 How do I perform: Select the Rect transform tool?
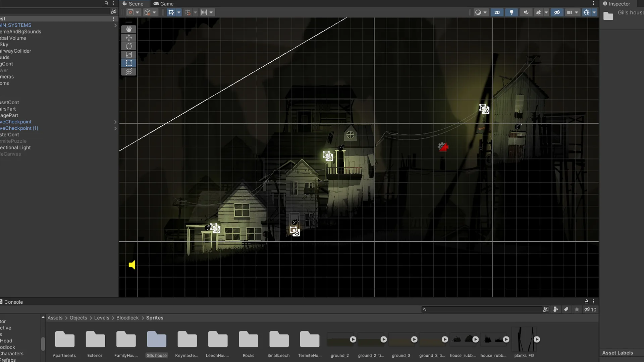coord(129,63)
